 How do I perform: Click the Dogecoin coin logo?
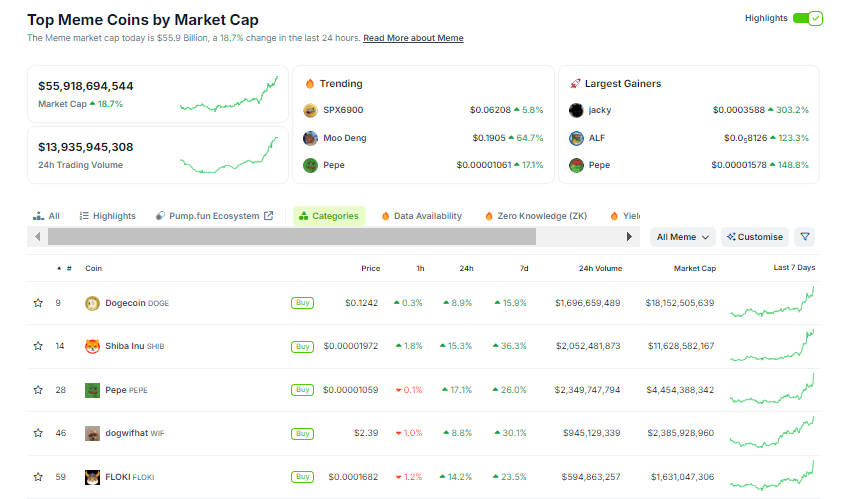point(92,303)
